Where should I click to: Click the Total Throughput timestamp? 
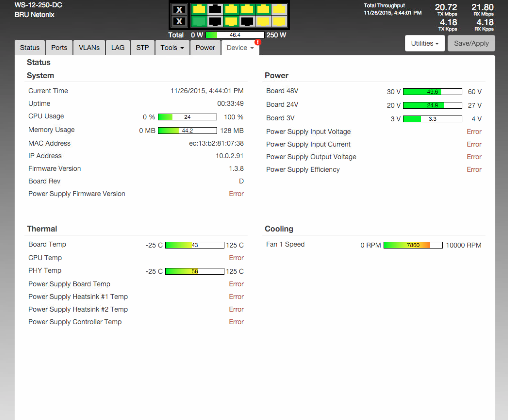click(x=392, y=13)
